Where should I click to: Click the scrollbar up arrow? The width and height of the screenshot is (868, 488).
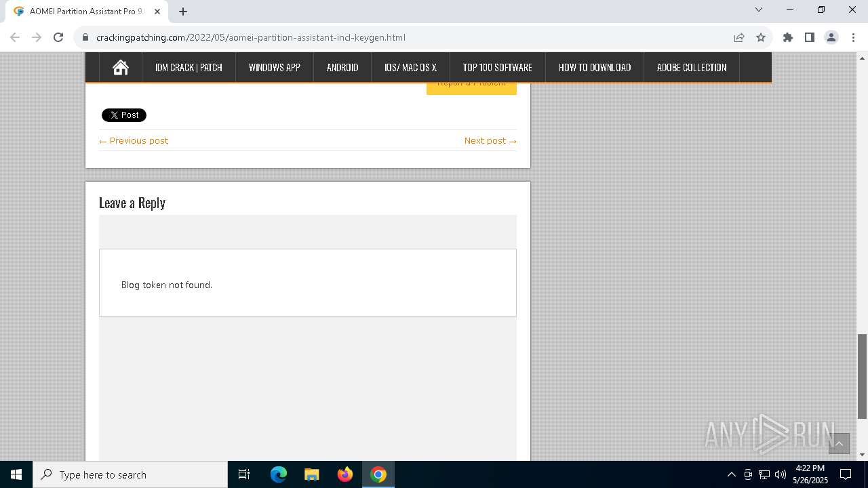pyautogui.click(x=862, y=58)
